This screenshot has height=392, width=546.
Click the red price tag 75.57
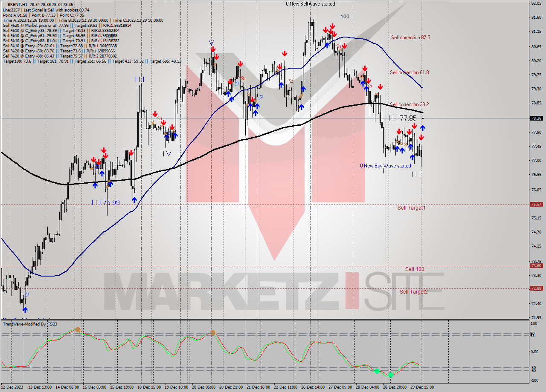click(x=536, y=205)
